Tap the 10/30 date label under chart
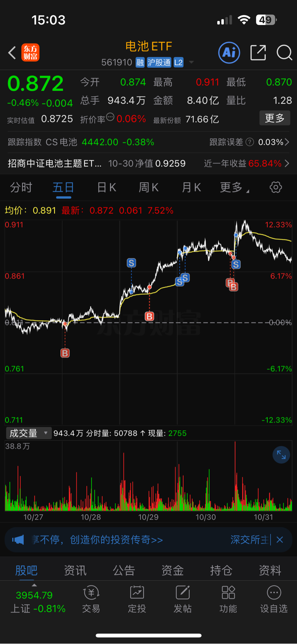Viewport: 297px width, 644px height. (206, 517)
